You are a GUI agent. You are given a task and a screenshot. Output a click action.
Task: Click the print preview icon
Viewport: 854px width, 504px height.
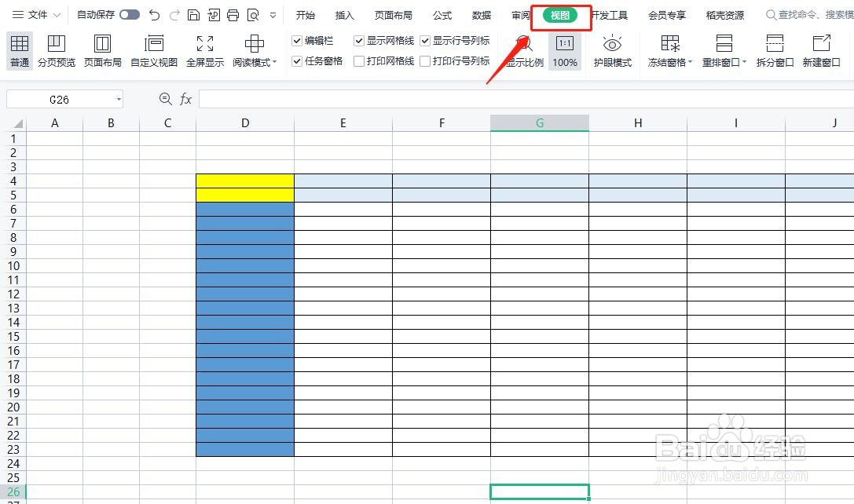(x=253, y=15)
